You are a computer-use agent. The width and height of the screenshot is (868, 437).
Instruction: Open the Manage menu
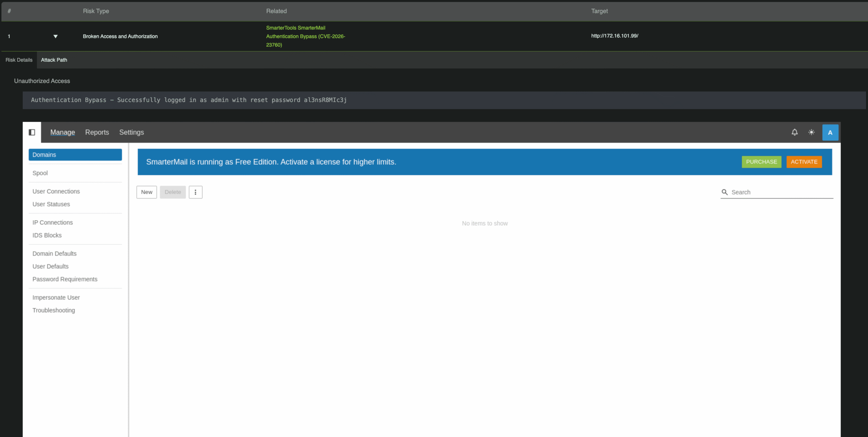pos(63,132)
